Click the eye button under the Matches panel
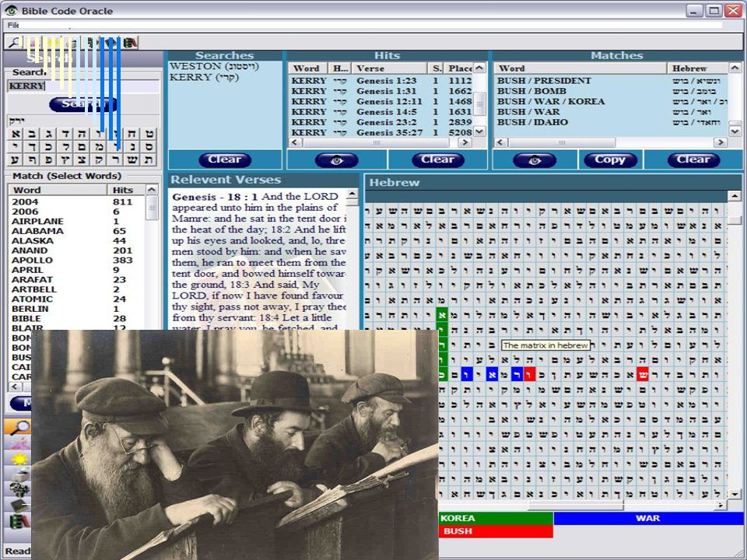This screenshot has height=560, width=747. (x=535, y=160)
